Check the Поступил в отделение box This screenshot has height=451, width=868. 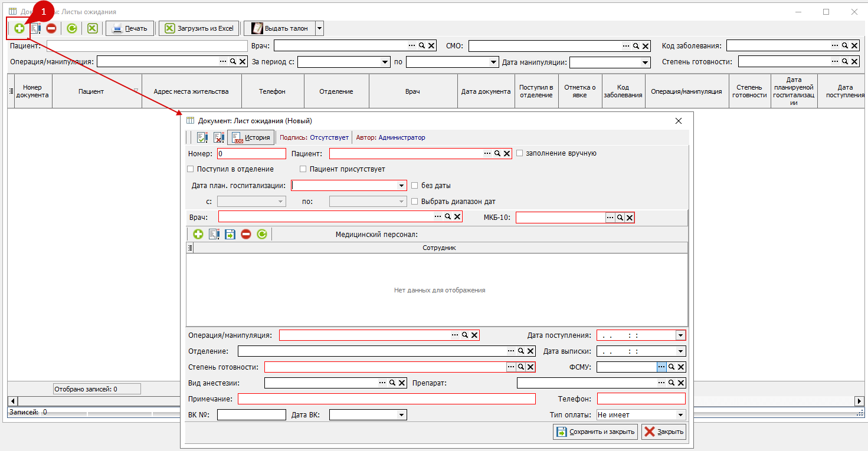(x=191, y=169)
